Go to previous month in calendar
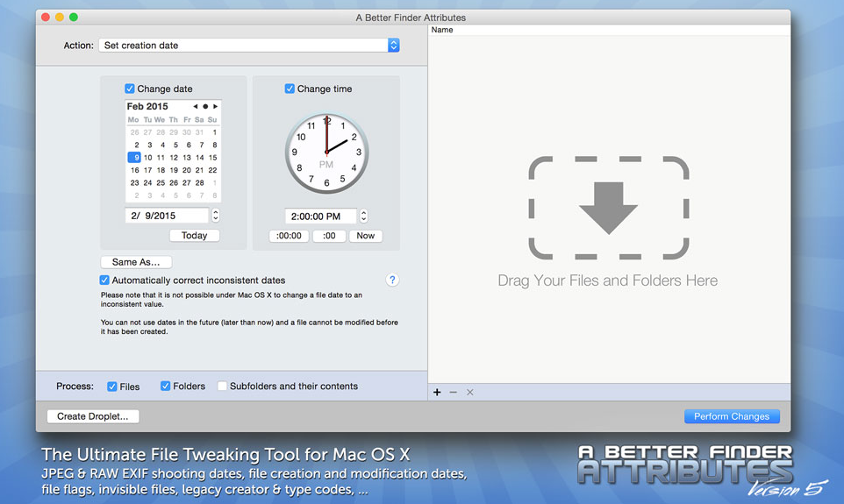Screen dimensions: 844x504 (196, 107)
